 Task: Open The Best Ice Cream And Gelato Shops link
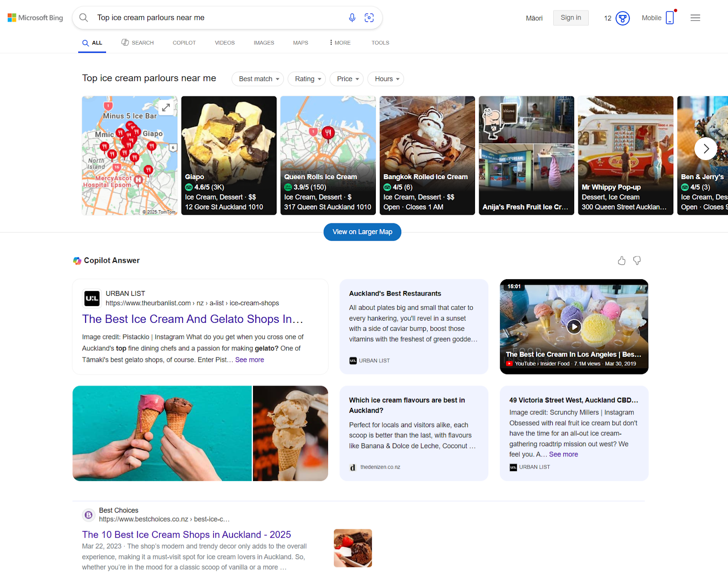point(192,319)
